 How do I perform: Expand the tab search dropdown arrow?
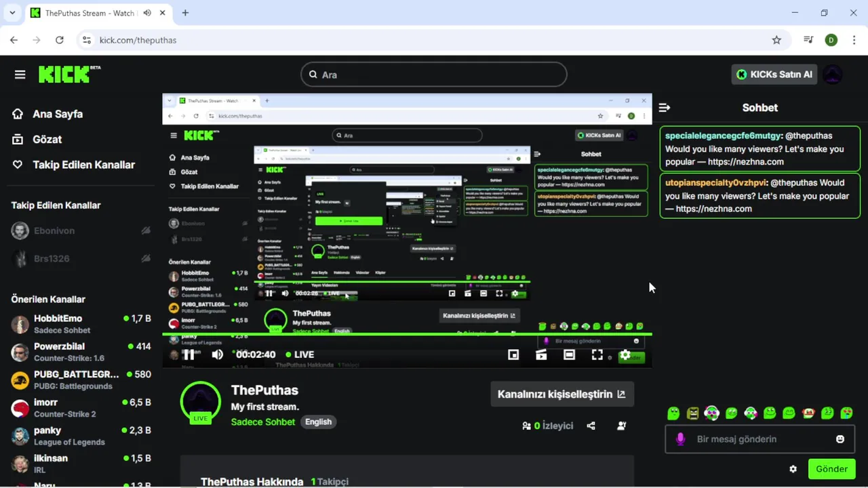[x=13, y=13]
